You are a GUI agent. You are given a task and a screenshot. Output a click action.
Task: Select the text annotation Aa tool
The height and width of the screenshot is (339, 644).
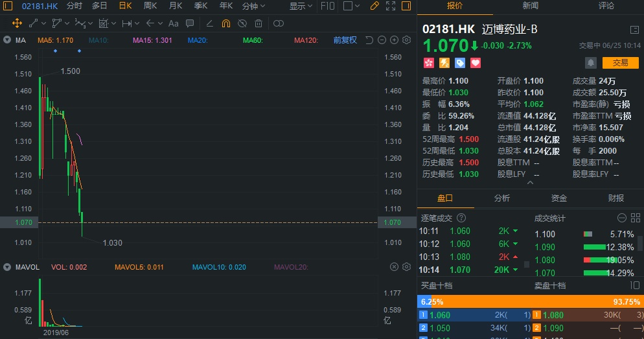(x=173, y=23)
